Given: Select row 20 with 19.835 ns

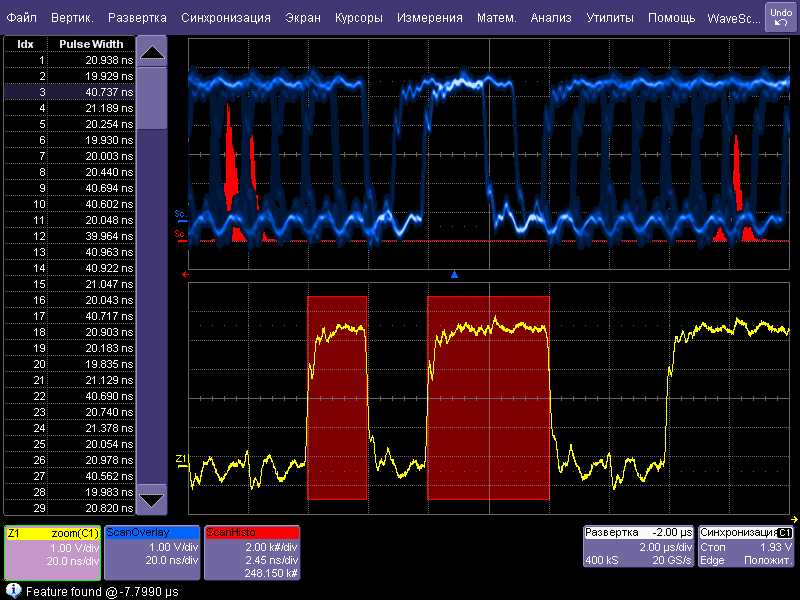Looking at the screenshot, I should point(69,364).
